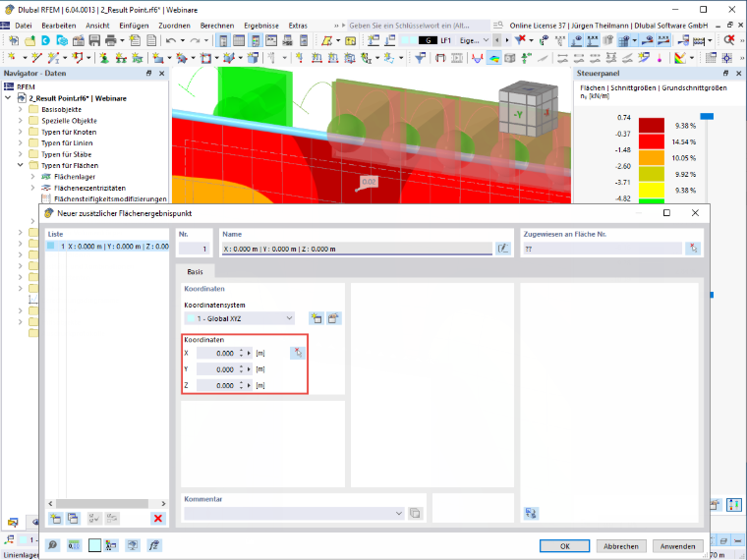
Task: Click the units 0.00 icon in dialog footer
Action: click(x=74, y=545)
